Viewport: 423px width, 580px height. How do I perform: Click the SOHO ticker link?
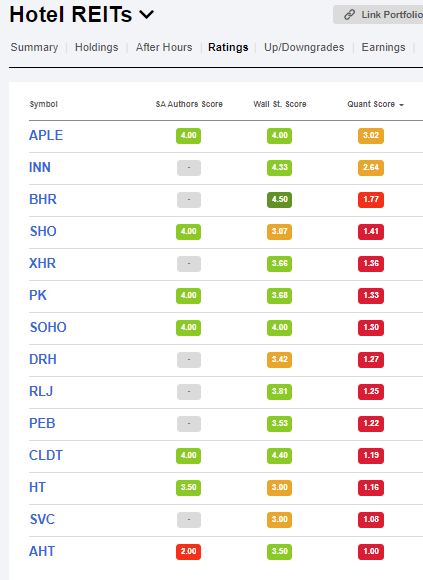[48, 327]
